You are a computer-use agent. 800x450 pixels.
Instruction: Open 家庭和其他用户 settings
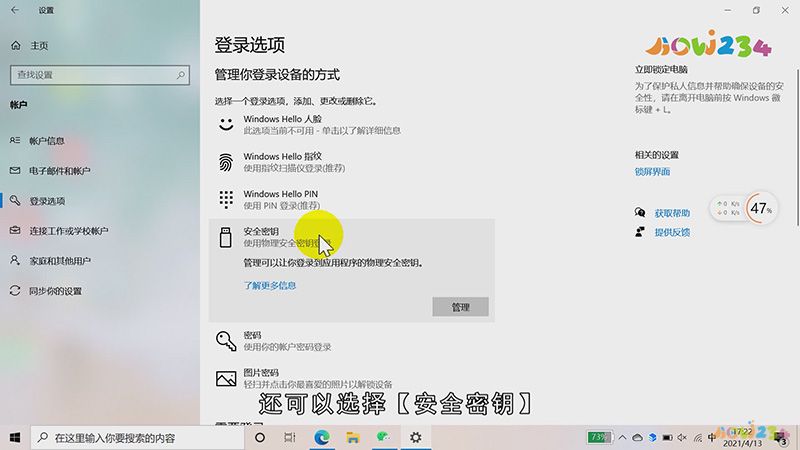tap(60, 261)
